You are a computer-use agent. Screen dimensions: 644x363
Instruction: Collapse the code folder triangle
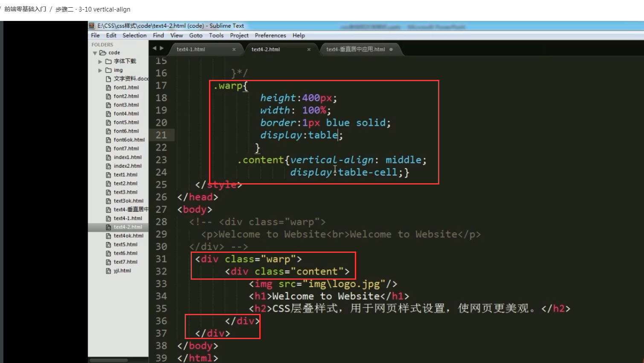pos(95,53)
